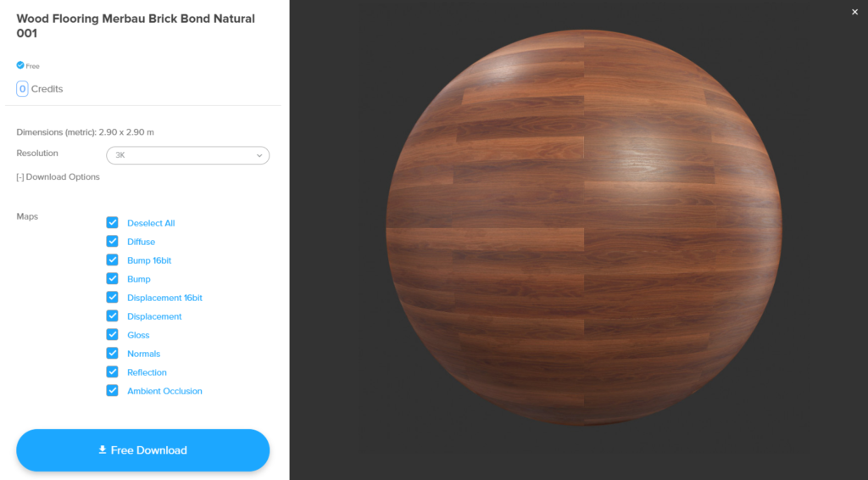
Task: Click the blue Free verified badge icon
Action: tap(20, 65)
